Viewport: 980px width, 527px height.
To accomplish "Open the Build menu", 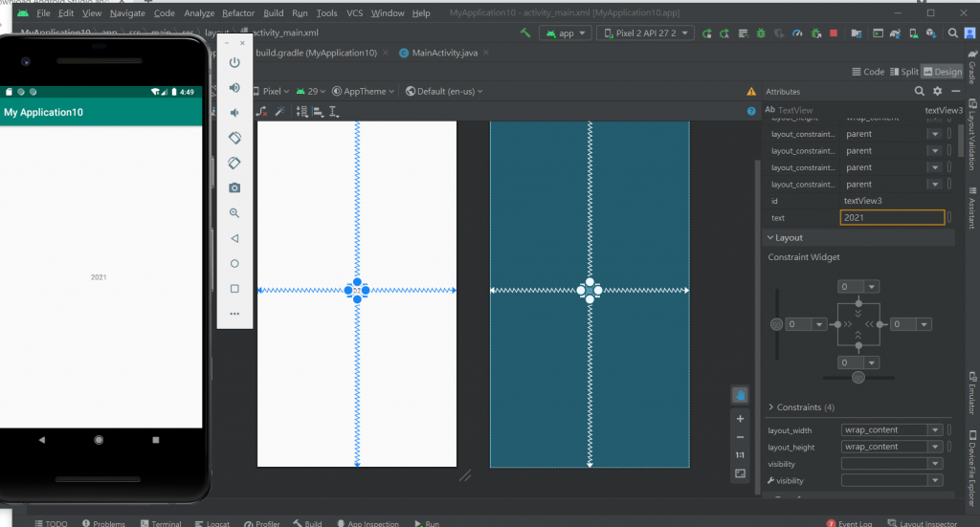I will [x=273, y=13].
